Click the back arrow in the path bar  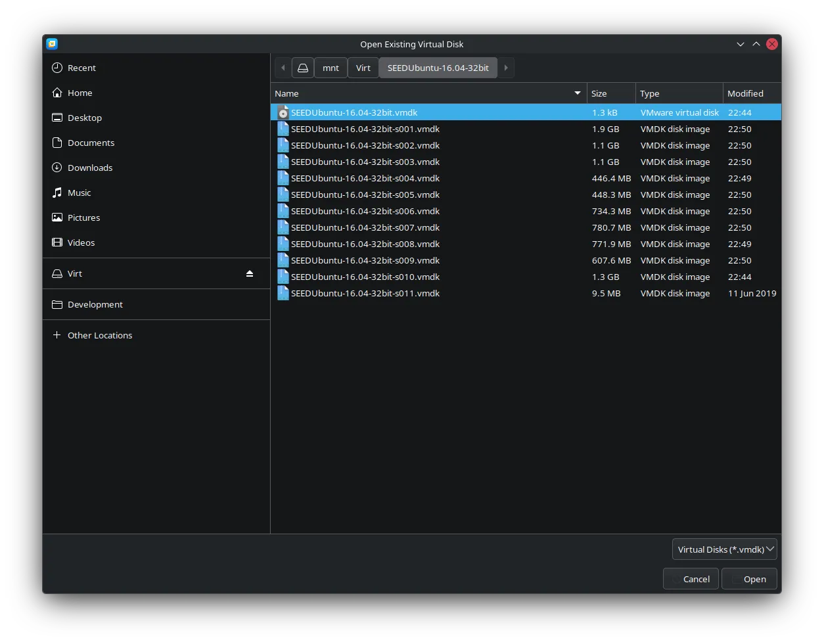click(x=283, y=68)
